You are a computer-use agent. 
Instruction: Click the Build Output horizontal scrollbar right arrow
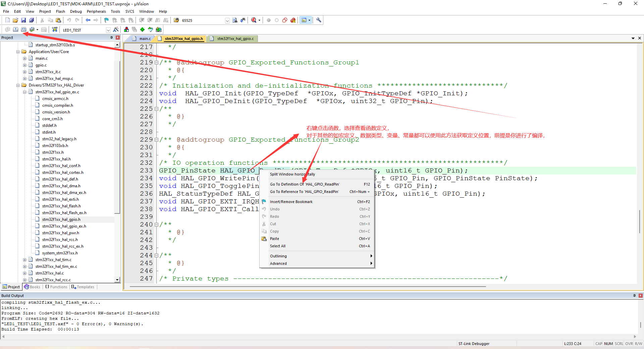pyautogui.click(x=635, y=337)
